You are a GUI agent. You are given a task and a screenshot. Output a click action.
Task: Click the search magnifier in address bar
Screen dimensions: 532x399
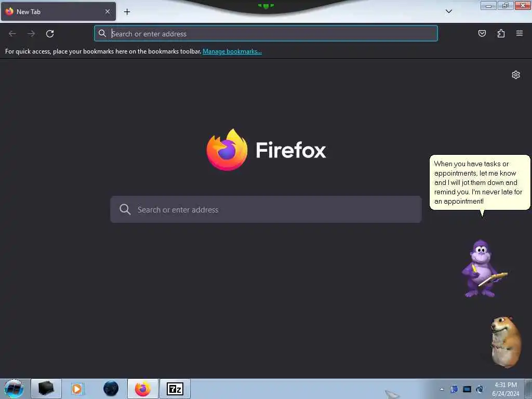click(x=102, y=33)
